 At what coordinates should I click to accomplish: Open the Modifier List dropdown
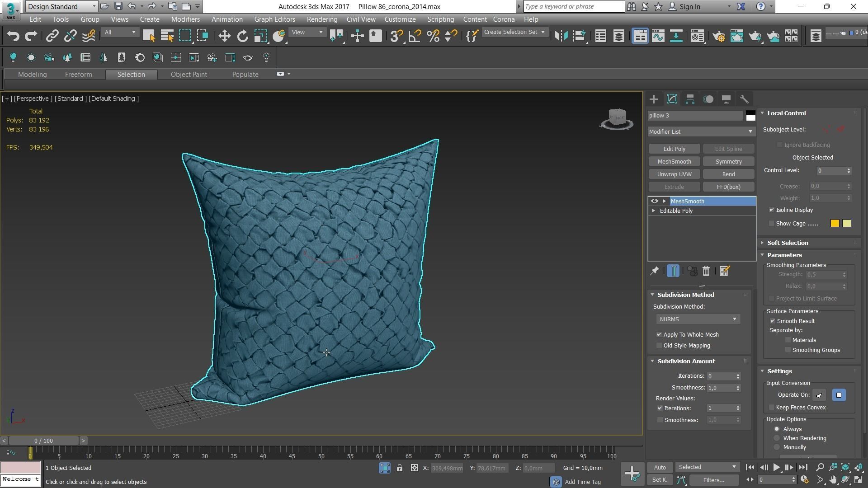coord(701,131)
